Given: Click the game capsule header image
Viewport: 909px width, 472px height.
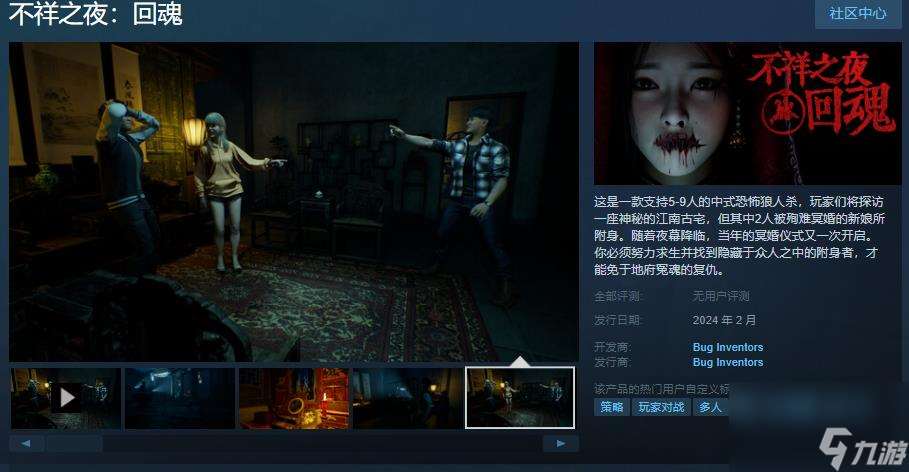Looking at the screenshot, I should coord(747,114).
